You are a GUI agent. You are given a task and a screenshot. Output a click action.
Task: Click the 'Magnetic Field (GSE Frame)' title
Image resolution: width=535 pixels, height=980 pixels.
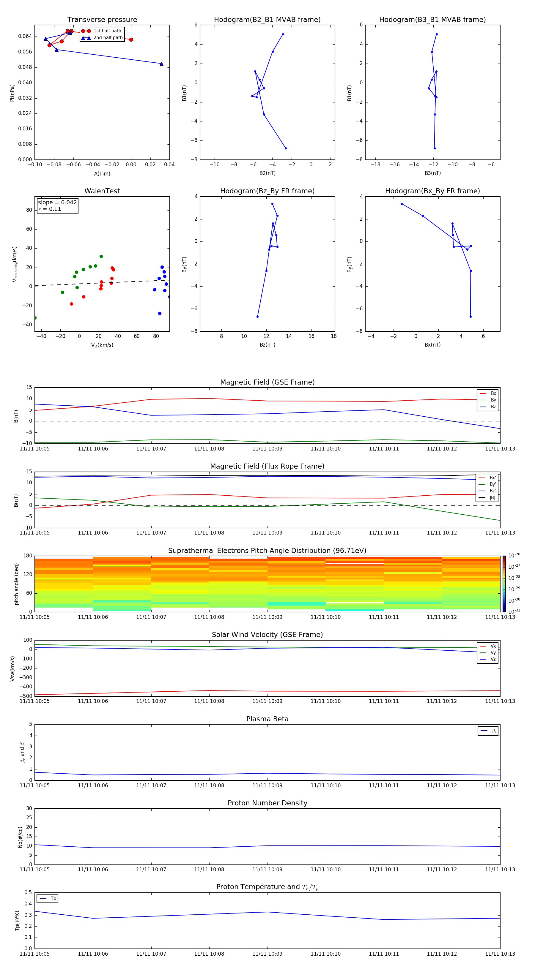pyautogui.click(x=267, y=382)
